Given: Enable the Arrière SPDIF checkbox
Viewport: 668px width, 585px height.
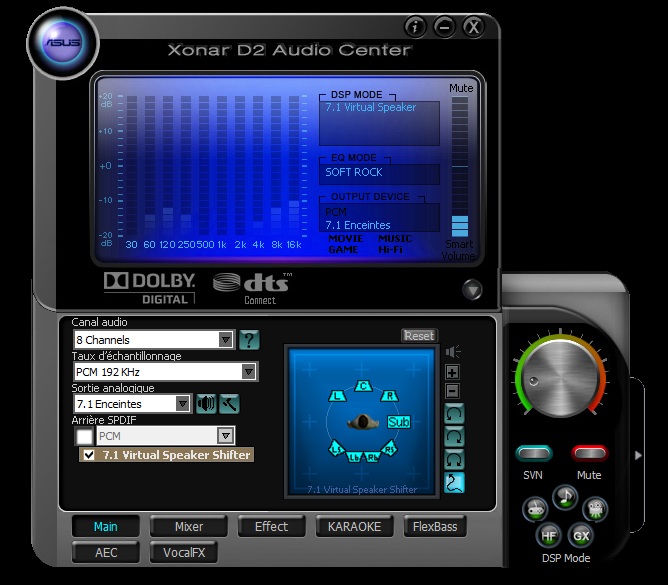Looking at the screenshot, I should tap(84, 436).
